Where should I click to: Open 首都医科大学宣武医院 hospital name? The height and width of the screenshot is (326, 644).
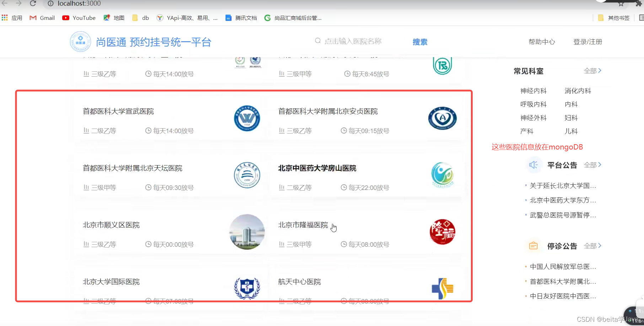pos(118,112)
